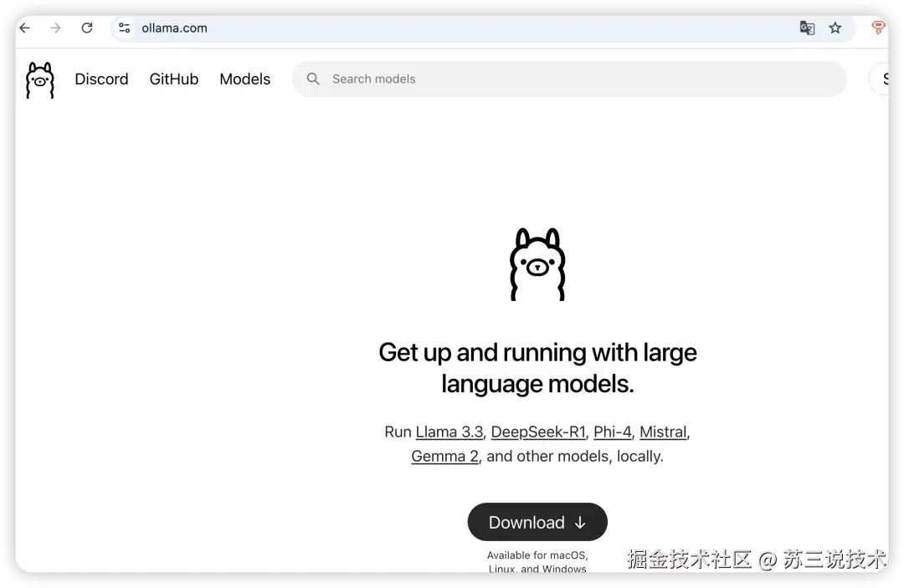Open the Mistral model link
Screen dimensions: 904x588
[x=663, y=432]
